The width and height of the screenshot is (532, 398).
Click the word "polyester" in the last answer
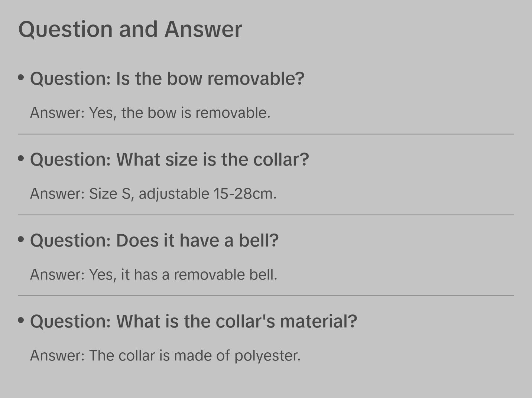(267, 356)
